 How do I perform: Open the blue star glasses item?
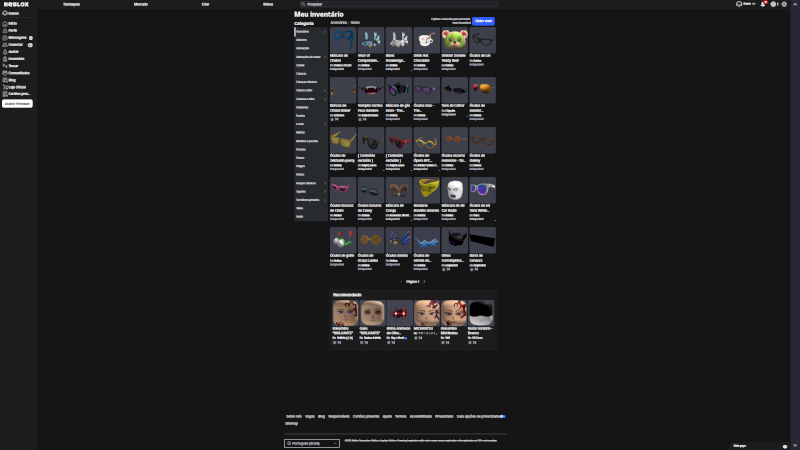pos(426,240)
